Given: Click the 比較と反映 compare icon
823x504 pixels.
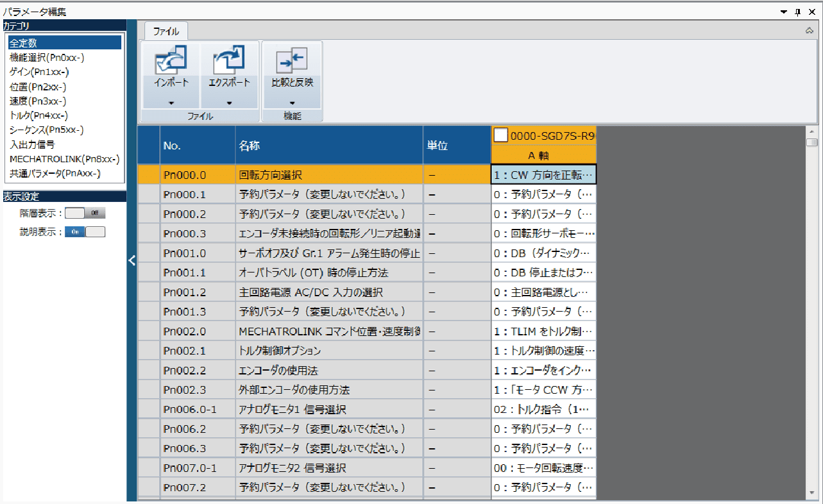Looking at the screenshot, I should coord(292,61).
